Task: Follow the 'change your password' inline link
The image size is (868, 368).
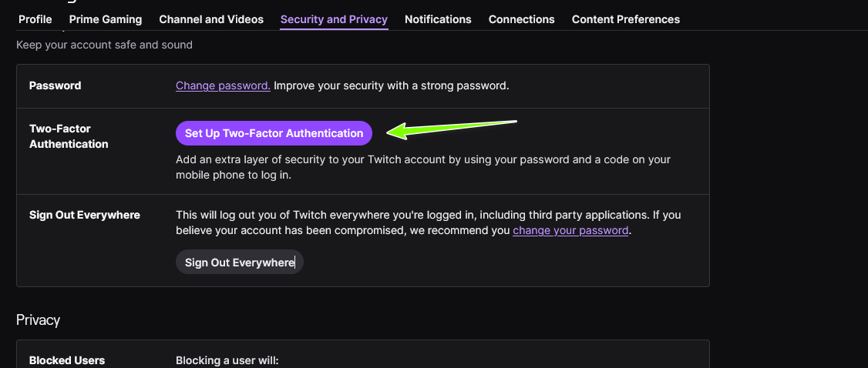Action: click(570, 230)
